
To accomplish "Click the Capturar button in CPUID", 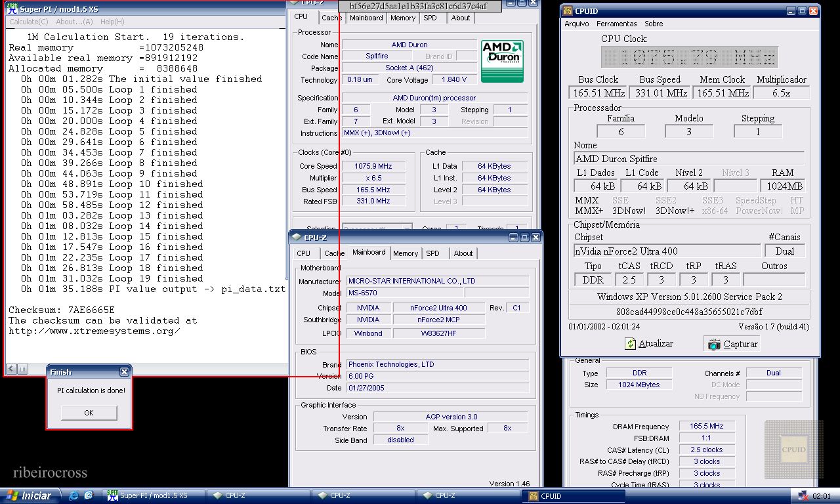I will click(x=732, y=344).
